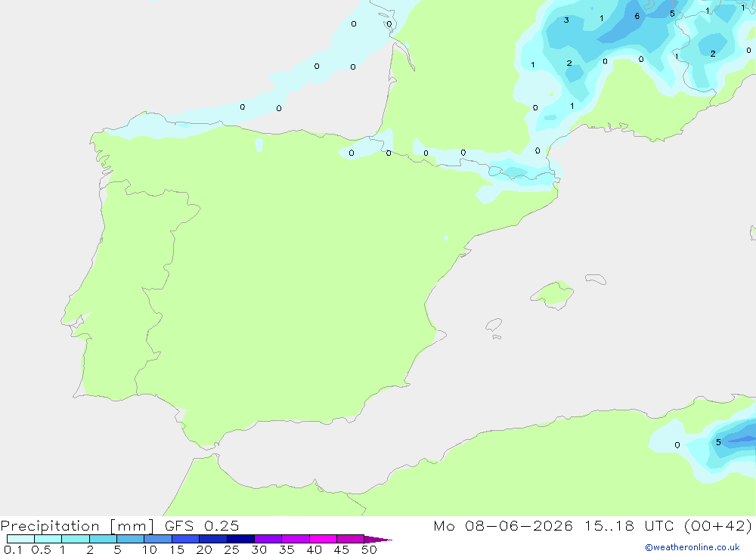Click the '5' precipitation value over Algeria

point(718,442)
